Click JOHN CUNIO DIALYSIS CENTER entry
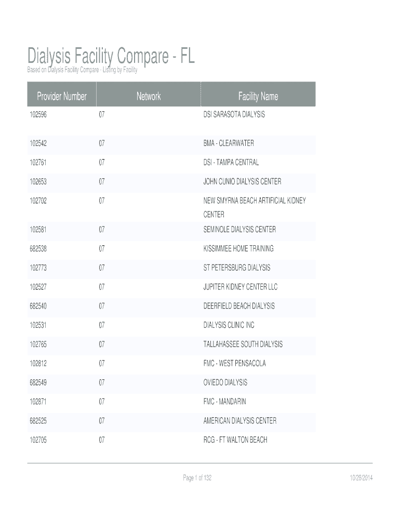The width and height of the screenshot is (400, 532). point(242,181)
